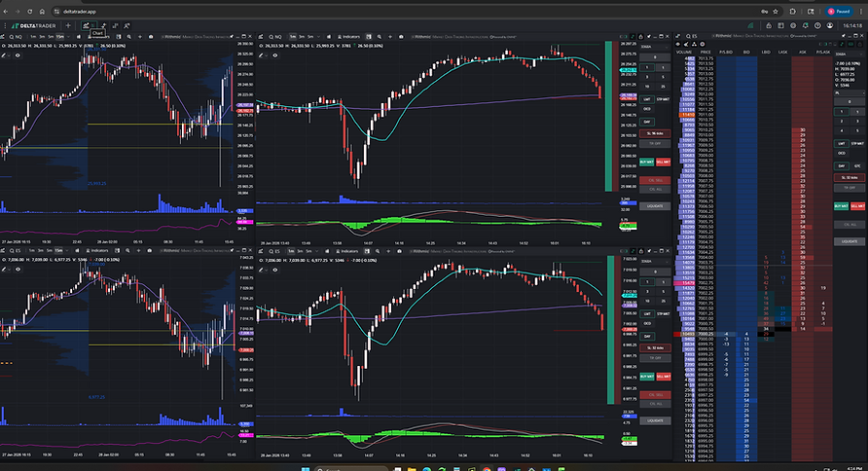Click the template icon next to Indicators on NQ 1m chart
The height and width of the screenshot is (471, 868).
tap(369, 37)
